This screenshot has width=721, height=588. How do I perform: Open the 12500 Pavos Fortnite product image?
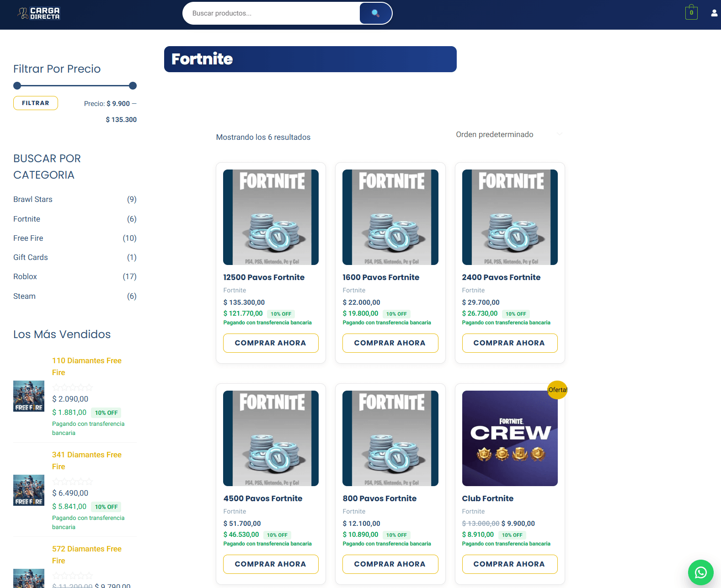point(271,217)
